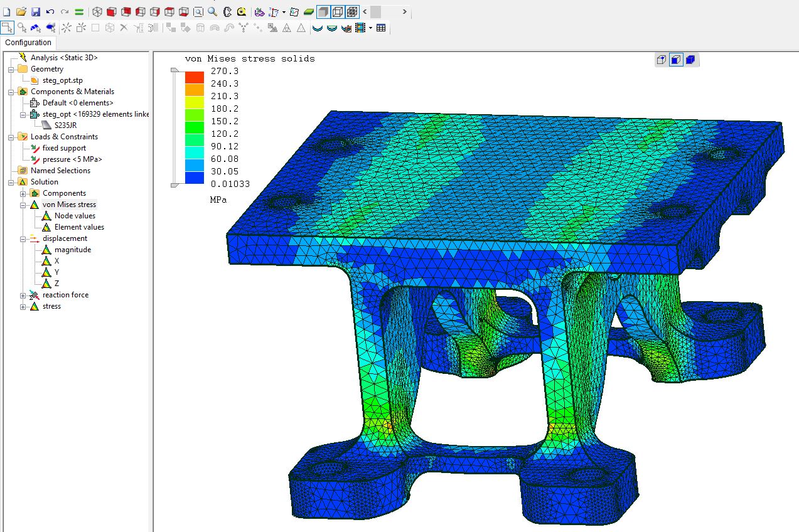Viewport: 799px width, 532px height.
Task: Open the Configuration tab
Action: click(28, 43)
